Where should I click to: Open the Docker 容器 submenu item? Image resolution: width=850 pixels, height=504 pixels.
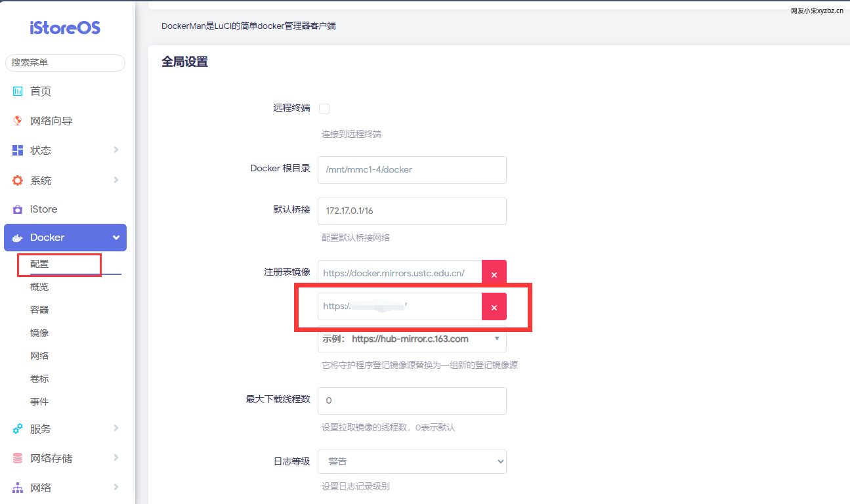click(39, 310)
